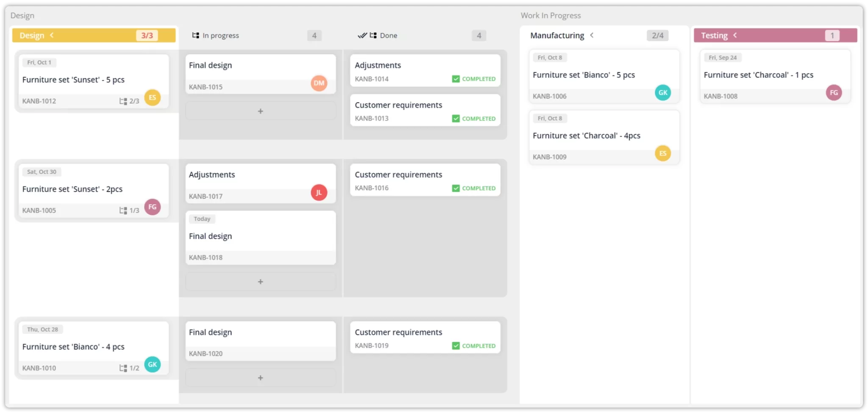Add subtask below Final design KANB-1020
This screenshot has height=413, width=868.
pyautogui.click(x=260, y=377)
